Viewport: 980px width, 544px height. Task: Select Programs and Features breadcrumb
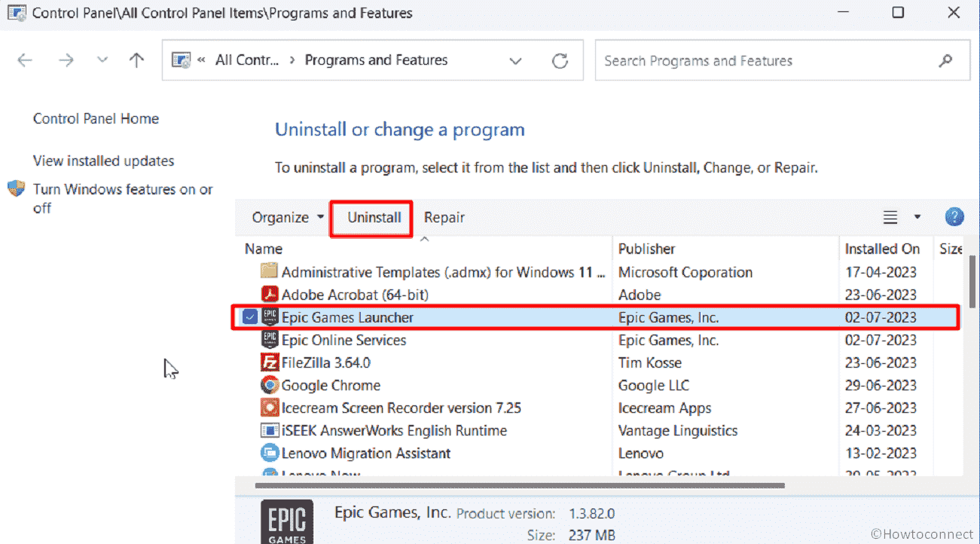tap(376, 60)
